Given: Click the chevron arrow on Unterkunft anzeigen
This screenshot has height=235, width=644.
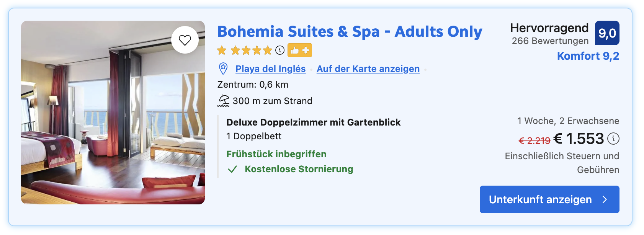Looking at the screenshot, I should [605, 199].
